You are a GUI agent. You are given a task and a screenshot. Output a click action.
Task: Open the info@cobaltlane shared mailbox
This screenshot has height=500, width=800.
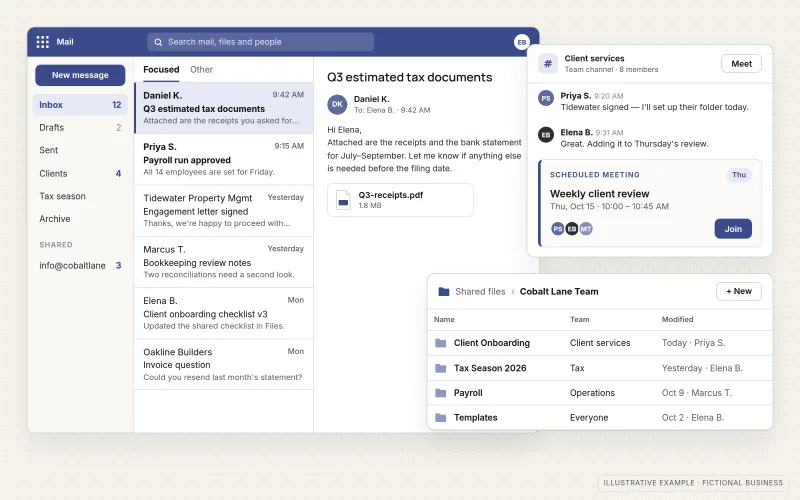coord(80,265)
